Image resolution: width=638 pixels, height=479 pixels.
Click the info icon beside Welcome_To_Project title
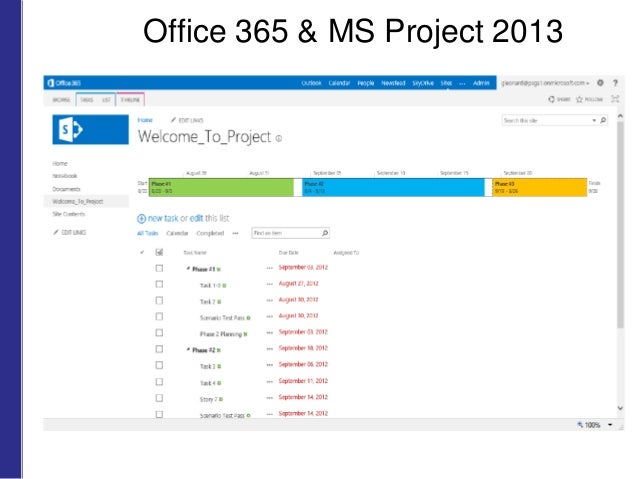pyautogui.click(x=279, y=138)
